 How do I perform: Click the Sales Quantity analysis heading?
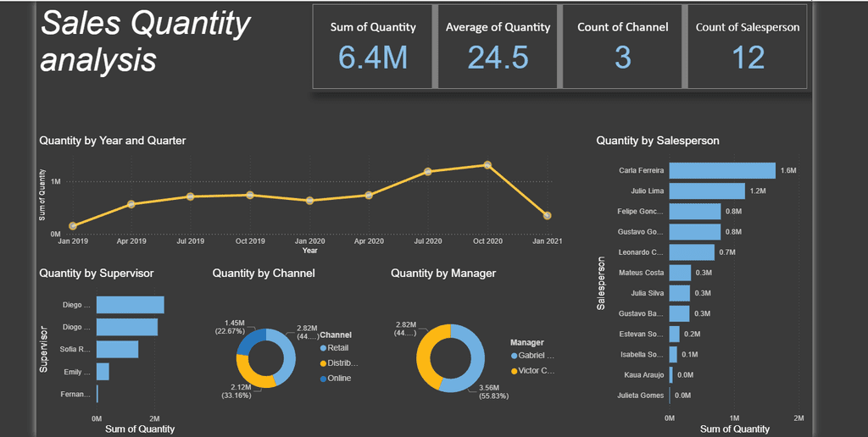(146, 41)
